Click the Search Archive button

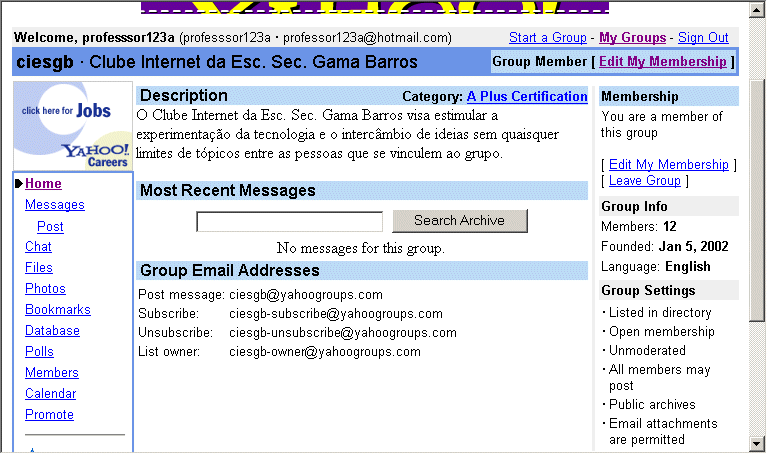click(x=460, y=221)
